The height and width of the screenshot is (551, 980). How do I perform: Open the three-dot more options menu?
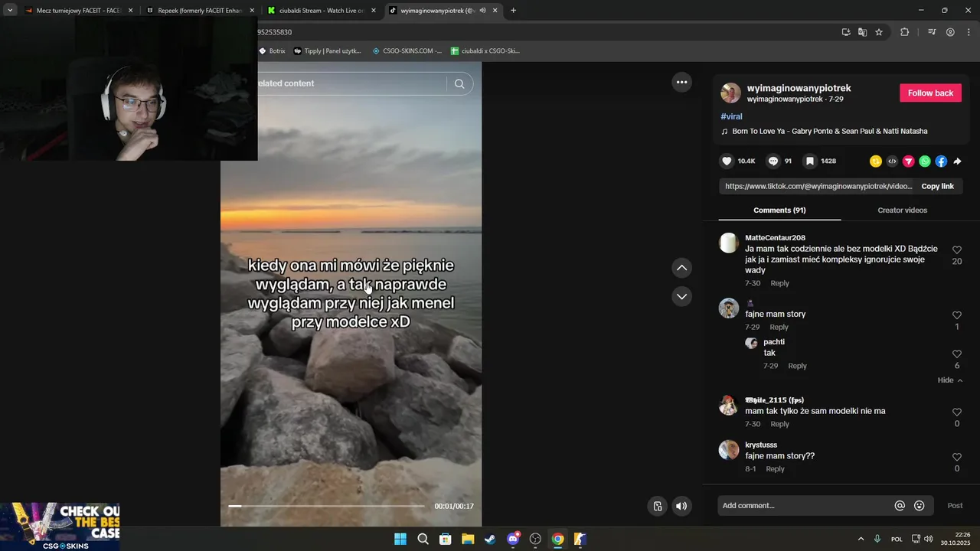coord(681,82)
